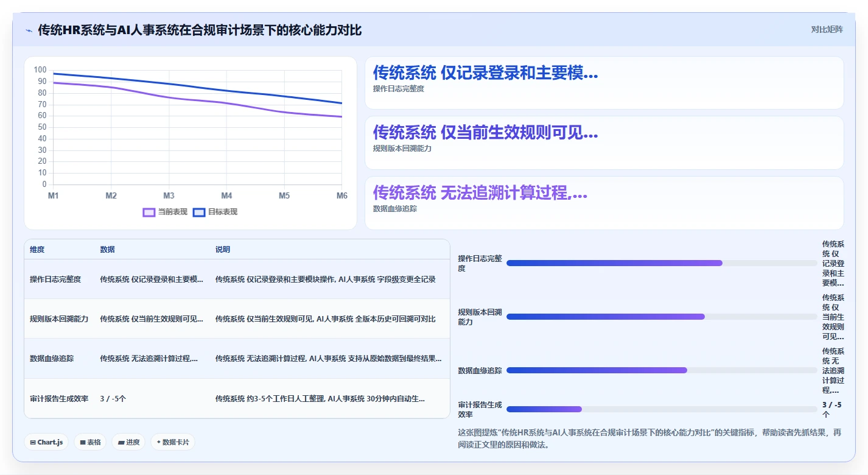Click the 说明 column header
868x475 pixels.
pos(223,250)
